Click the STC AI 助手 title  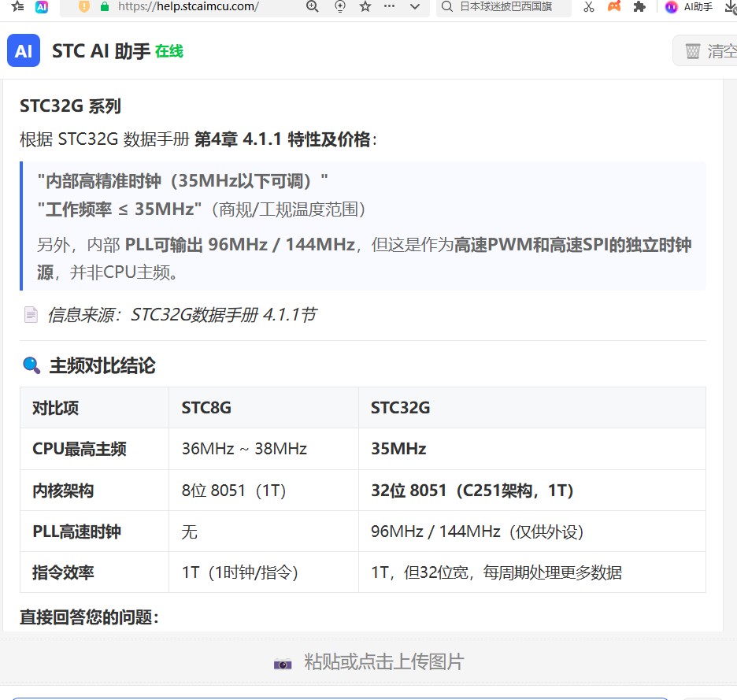(101, 50)
